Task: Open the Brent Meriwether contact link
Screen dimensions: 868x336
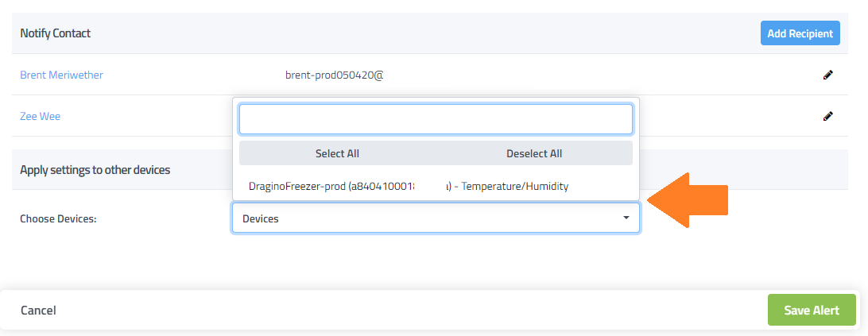Action: pyautogui.click(x=61, y=75)
